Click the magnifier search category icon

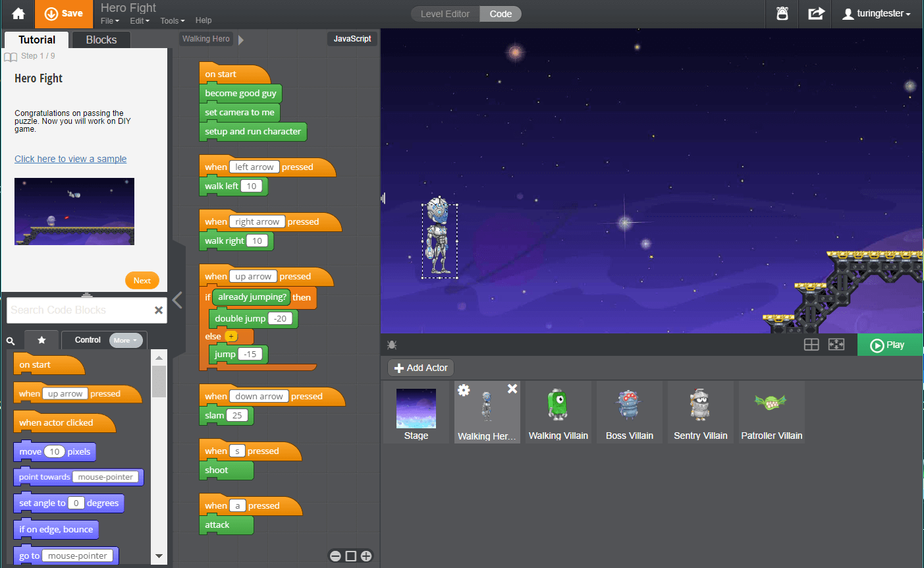[11, 341]
